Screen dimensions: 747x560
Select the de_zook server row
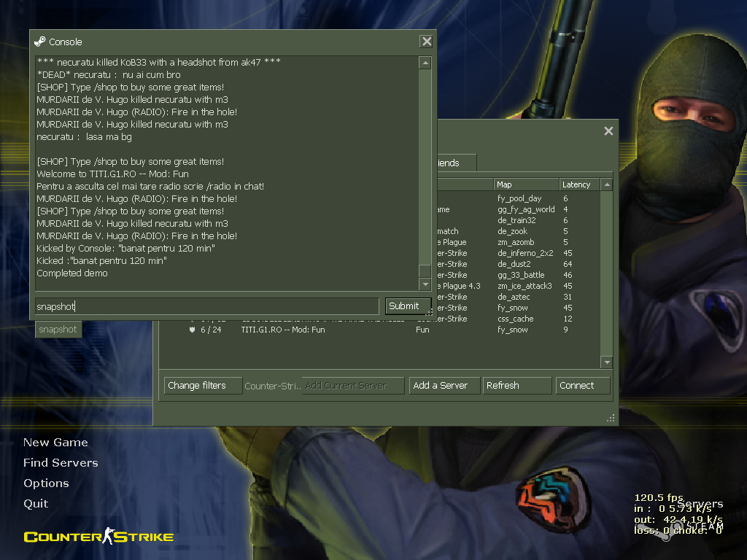point(519,231)
